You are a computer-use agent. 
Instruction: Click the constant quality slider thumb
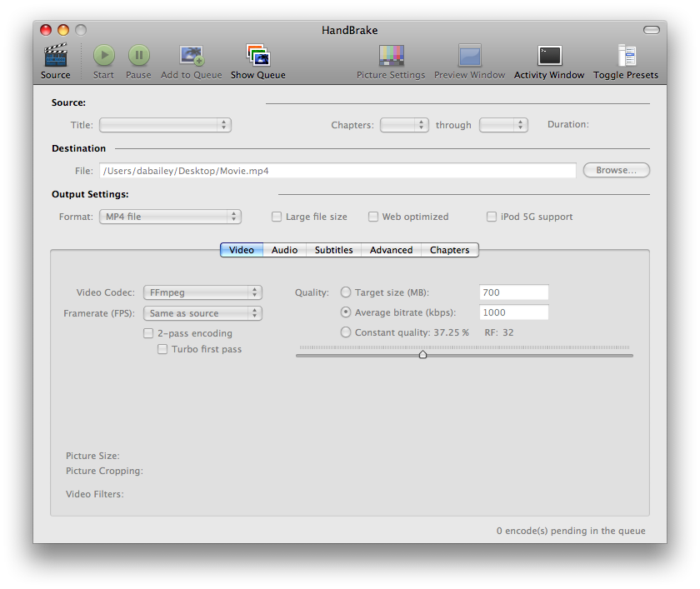(422, 354)
